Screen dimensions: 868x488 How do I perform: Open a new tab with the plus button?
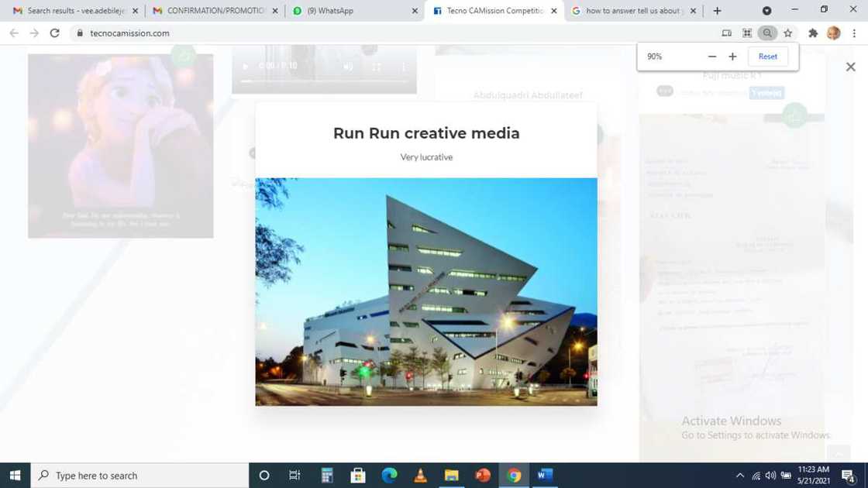(x=717, y=11)
